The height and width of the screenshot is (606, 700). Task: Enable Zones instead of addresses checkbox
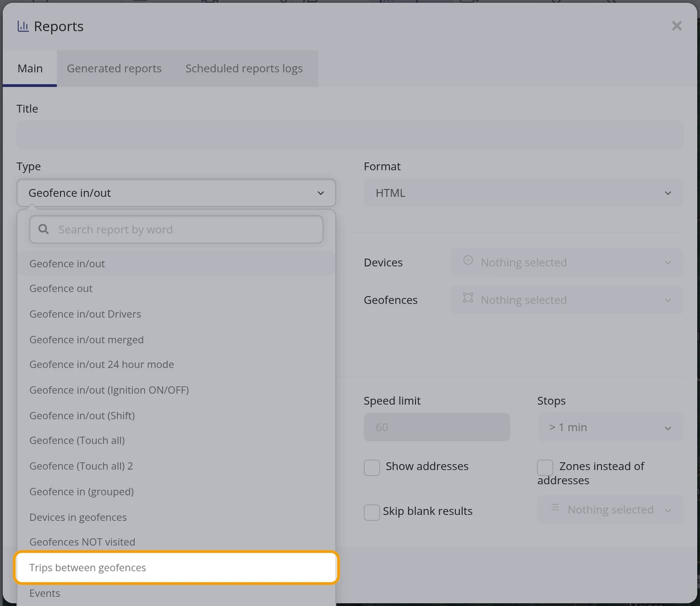click(x=545, y=468)
